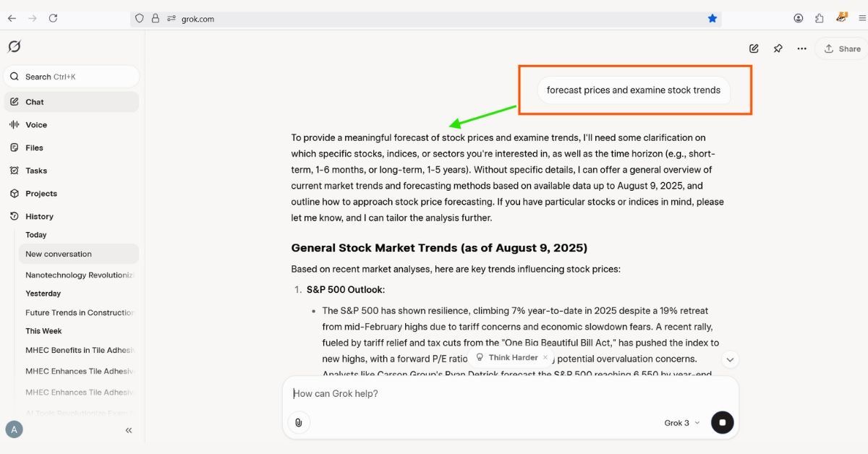Open the three-dot more options menu
The image size is (868, 454).
[801, 48]
